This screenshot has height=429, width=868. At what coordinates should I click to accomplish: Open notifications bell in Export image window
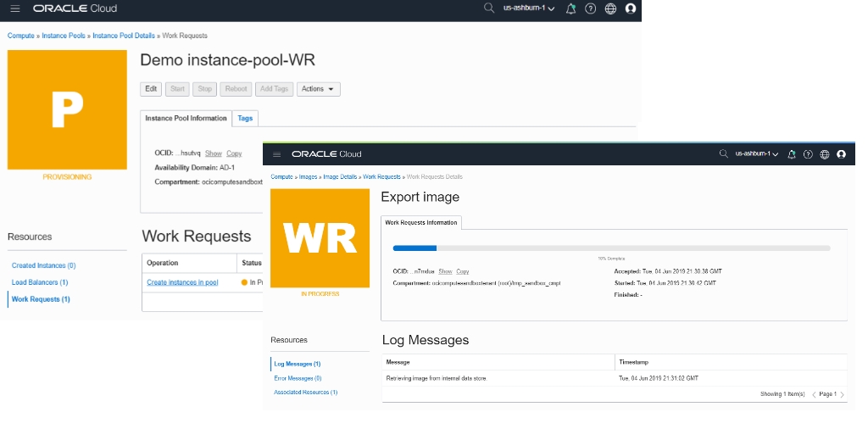(792, 154)
